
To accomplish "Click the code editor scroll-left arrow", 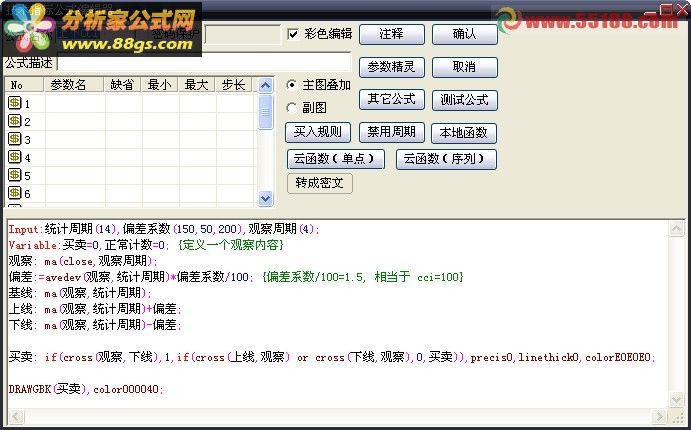I will tap(17, 416).
